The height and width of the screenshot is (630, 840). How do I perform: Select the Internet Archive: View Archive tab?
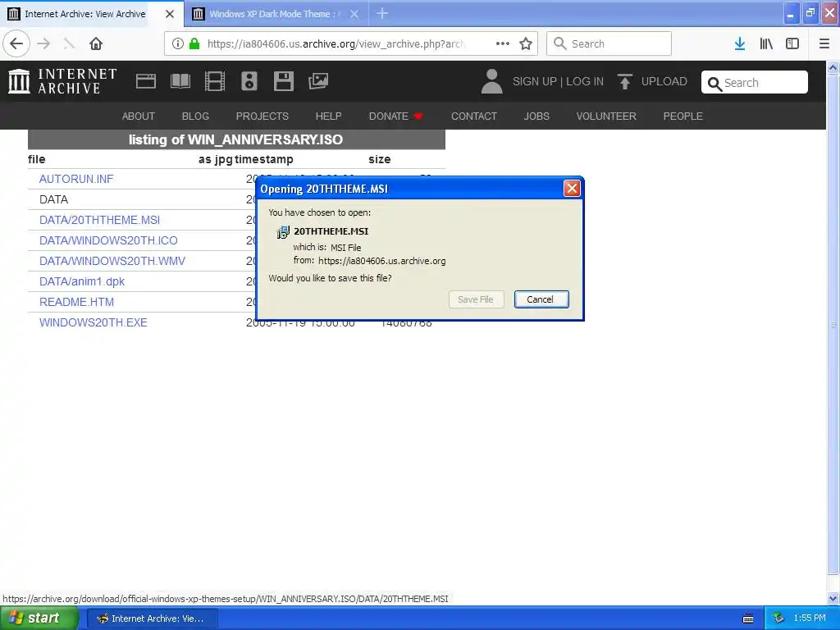click(x=84, y=14)
